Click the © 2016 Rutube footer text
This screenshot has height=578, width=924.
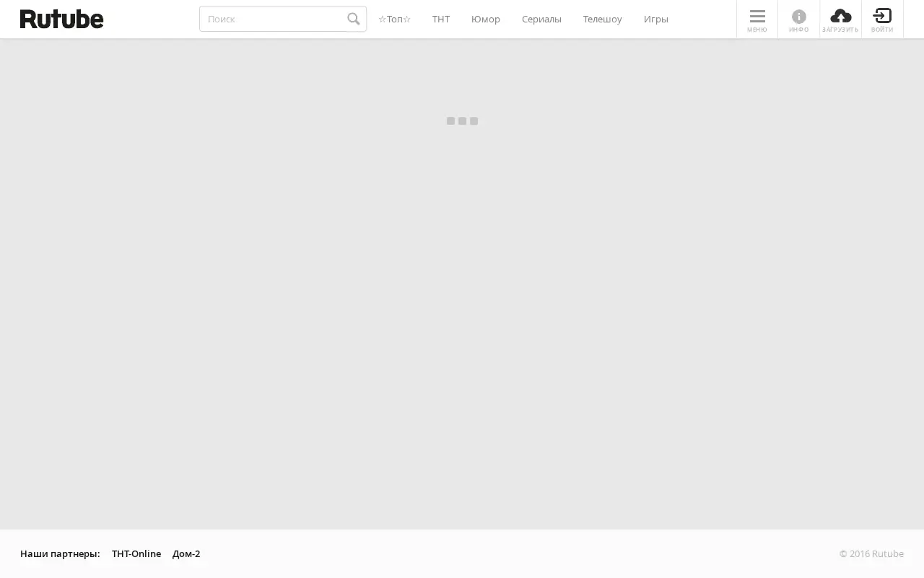point(871,553)
